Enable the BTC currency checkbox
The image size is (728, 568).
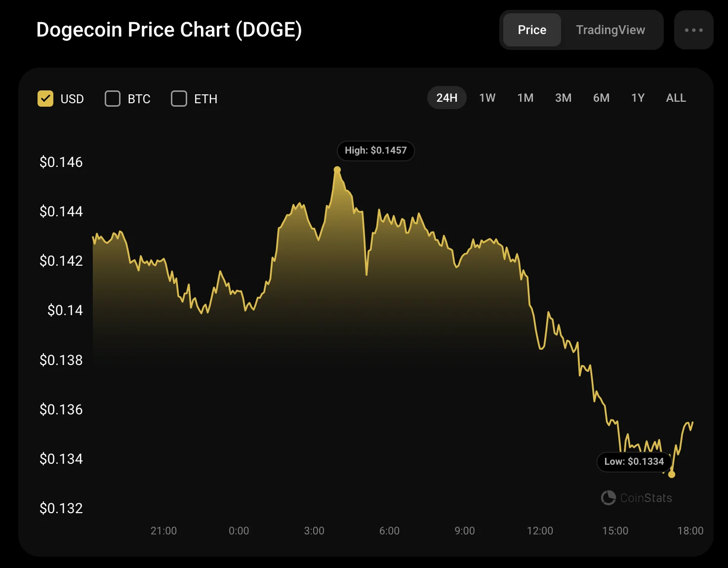[x=113, y=99]
